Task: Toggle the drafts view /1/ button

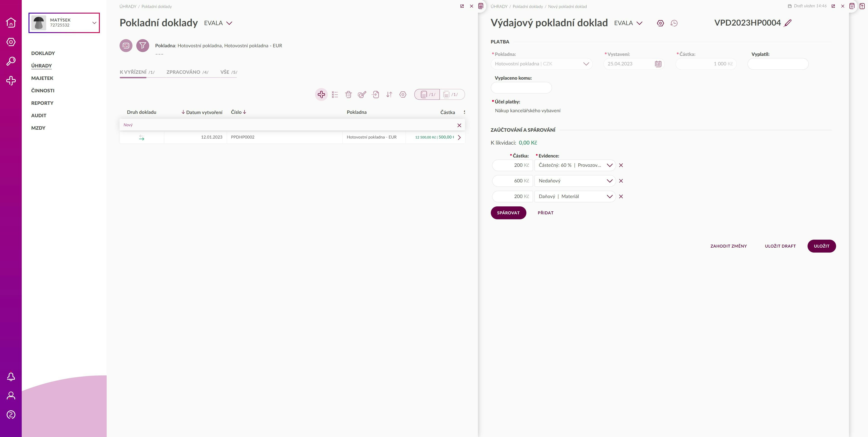Action: (452, 95)
